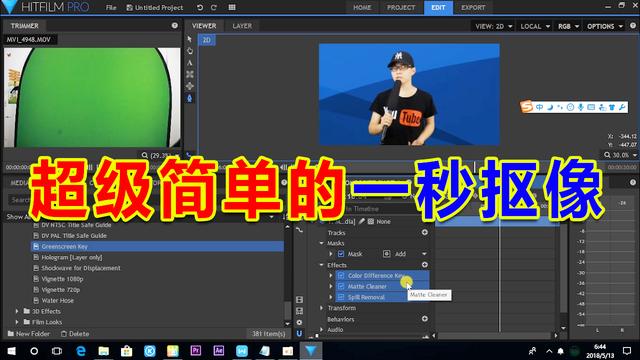The image size is (640, 360).
Task: Collapse the Masks section
Action: [322, 243]
